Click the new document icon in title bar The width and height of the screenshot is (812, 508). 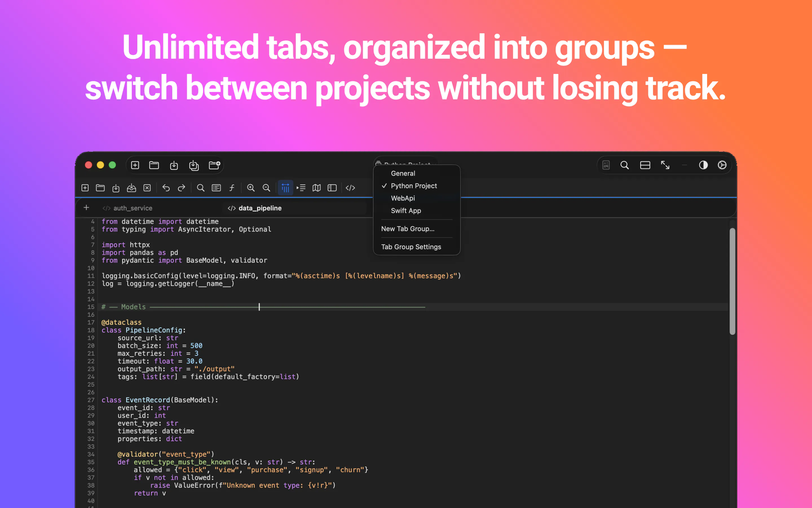135,165
